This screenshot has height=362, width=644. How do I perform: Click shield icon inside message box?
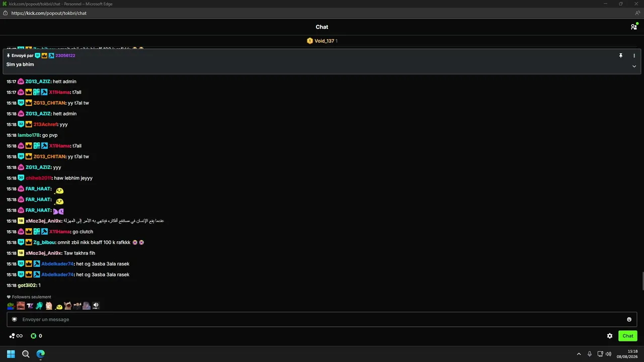click(15, 319)
